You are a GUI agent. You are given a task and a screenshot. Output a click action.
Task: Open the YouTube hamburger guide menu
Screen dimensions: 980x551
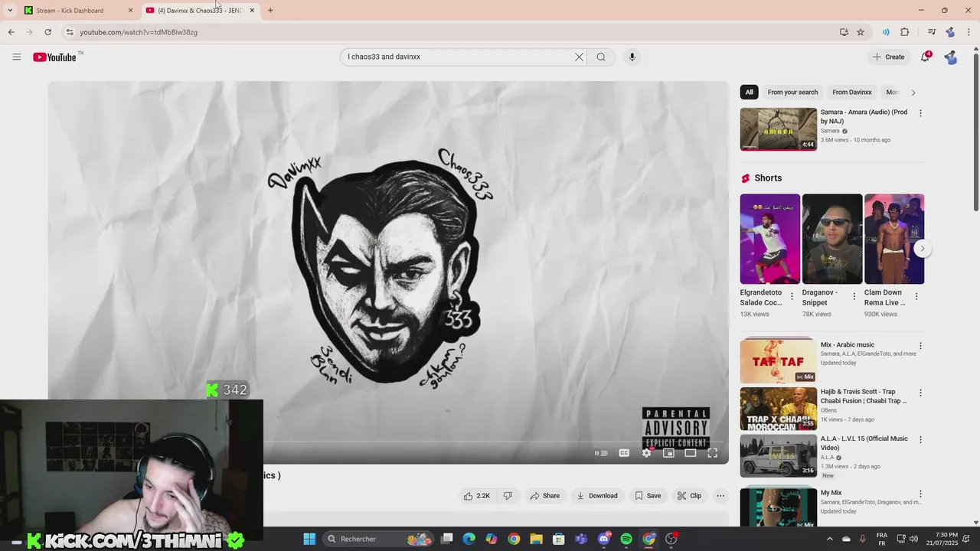pos(16,57)
